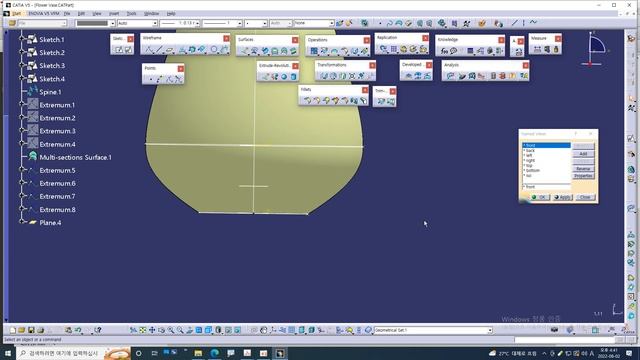
Task: Click the Pan icon in bottom toolbar
Action: [152, 330]
